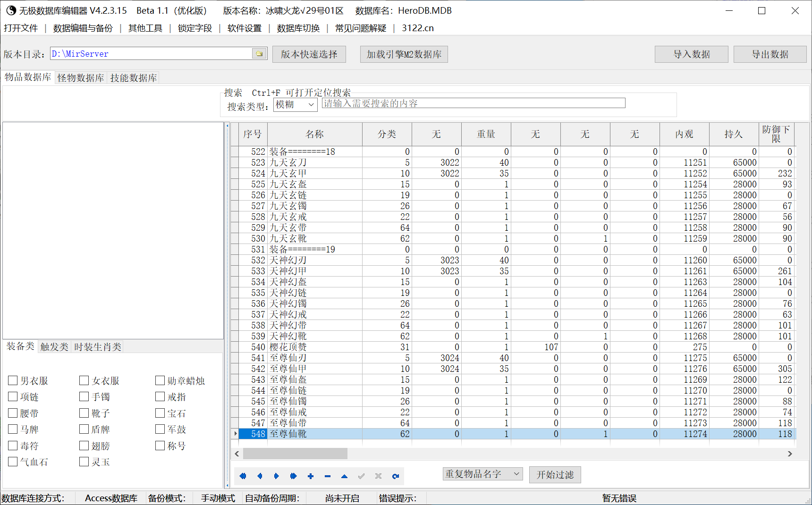This screenshot has height=505, width=812.
Task: Click the horizontal scrollbar thumb under the table
Action: point(295,454)
